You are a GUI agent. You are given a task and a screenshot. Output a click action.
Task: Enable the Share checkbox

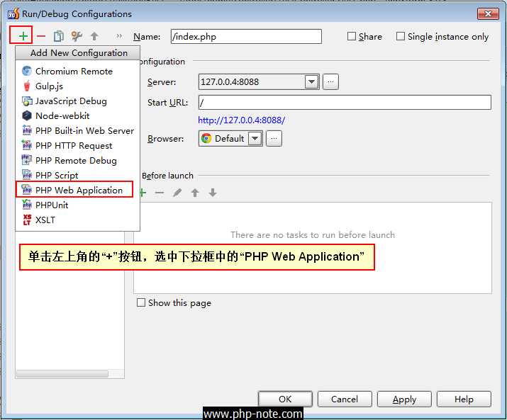coord(352,36)
